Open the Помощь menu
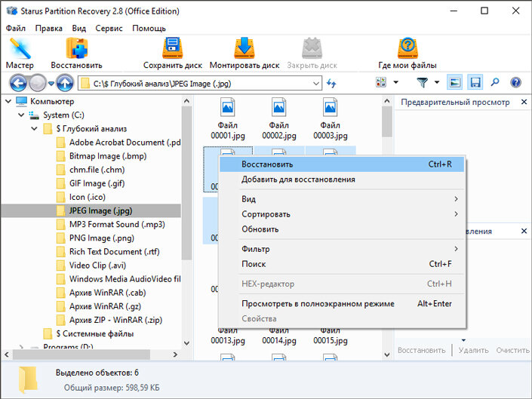Screen dimensions: 532x399 [x=149, y=29]
